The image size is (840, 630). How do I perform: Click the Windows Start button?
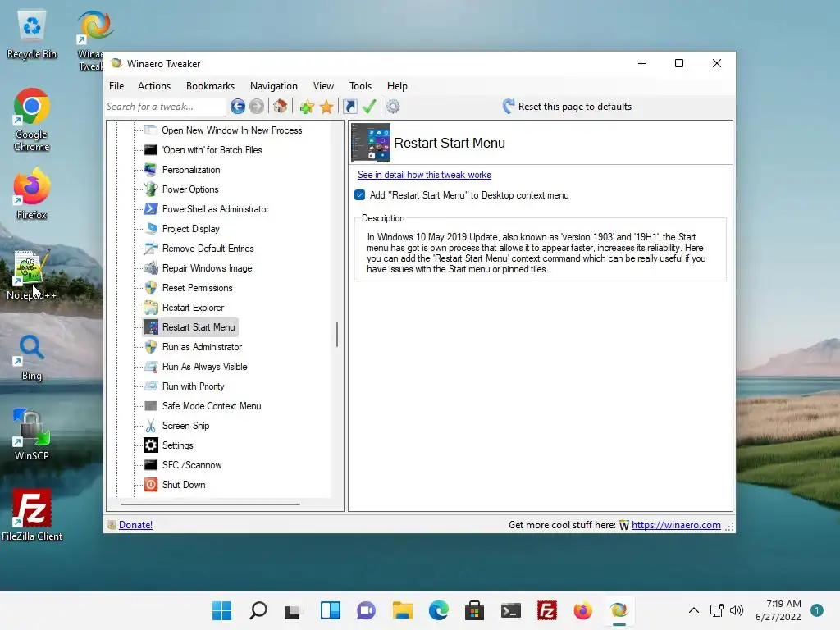coord(221,610)
